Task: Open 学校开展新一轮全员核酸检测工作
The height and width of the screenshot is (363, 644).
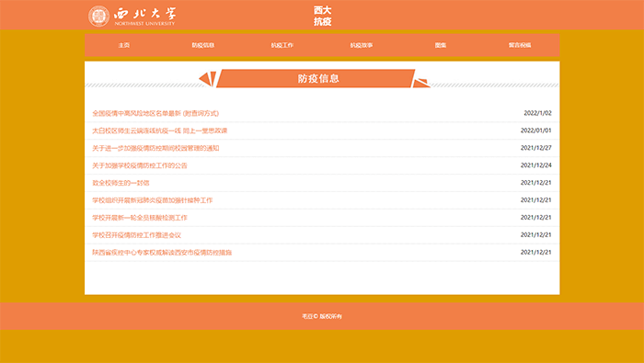Action: (140, 218)
